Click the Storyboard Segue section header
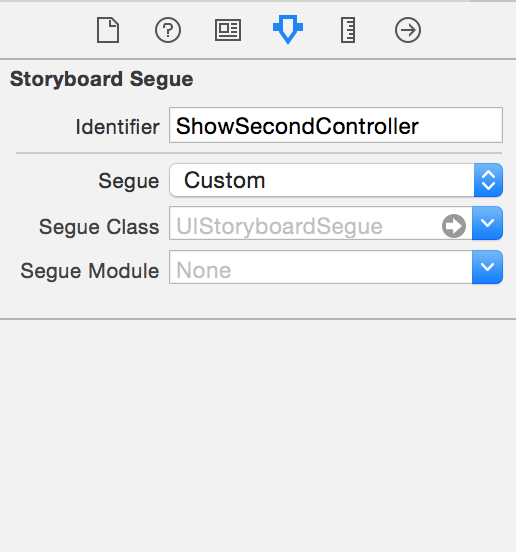This screenshot has width=516, height=552. pyautogui.click(x=101, y=79)
